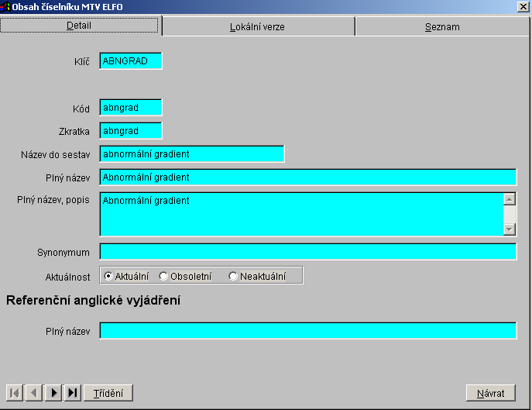Choose the Neaktuální radio option
Screen dimensions: 532x410
(233, 276)
